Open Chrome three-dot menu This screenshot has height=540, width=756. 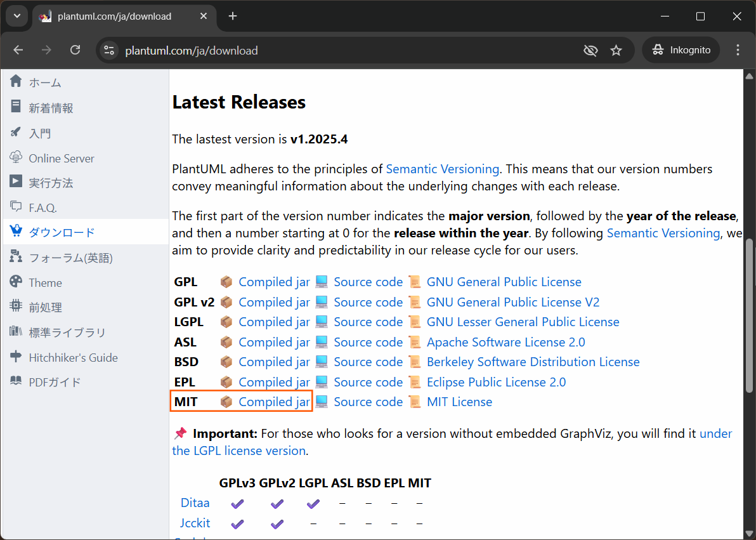[x=738, y=49]
